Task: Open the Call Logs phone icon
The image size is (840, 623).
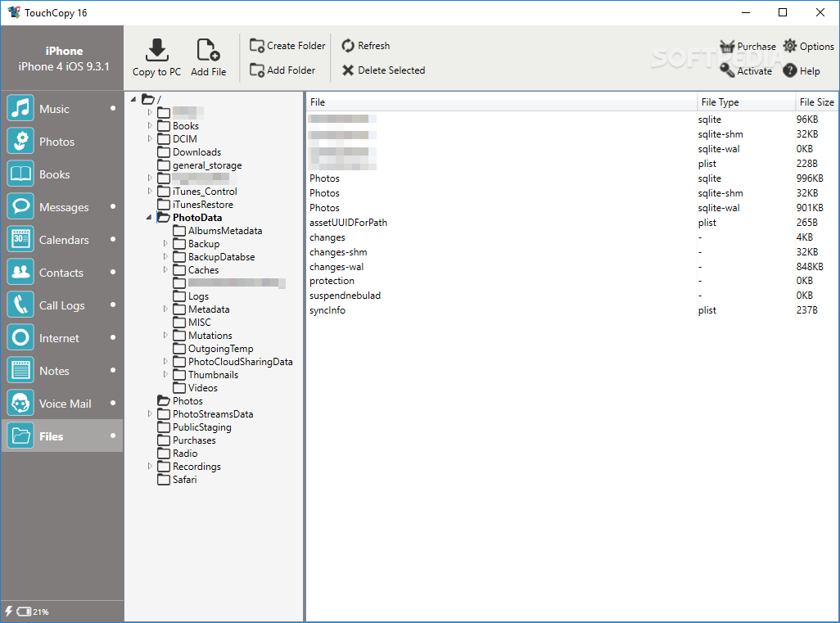Action: (20, 305)
